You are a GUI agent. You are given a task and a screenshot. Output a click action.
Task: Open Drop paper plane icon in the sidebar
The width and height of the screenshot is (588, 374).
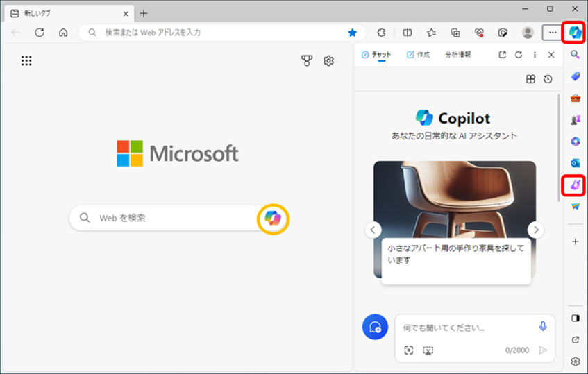[575, 206]
